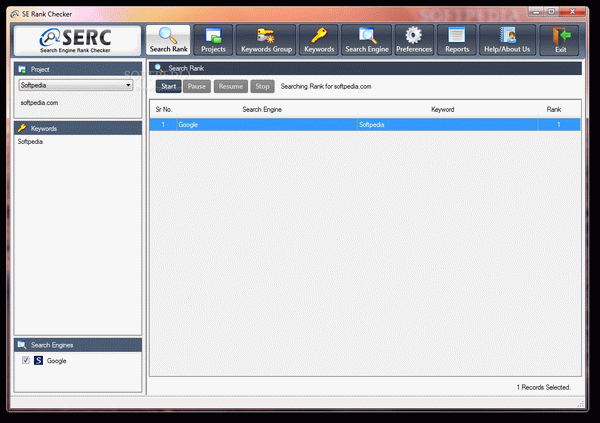The height and width of the screenshot is (423, 600).
Task: Open the Reports section
Action: tap(457, 40)
